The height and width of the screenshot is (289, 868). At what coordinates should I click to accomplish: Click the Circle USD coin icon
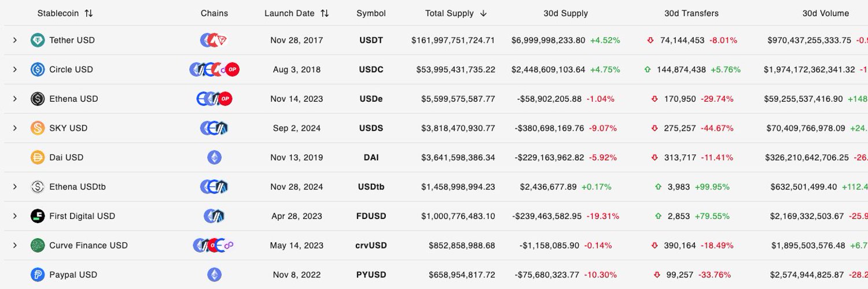tap(38, 69)
